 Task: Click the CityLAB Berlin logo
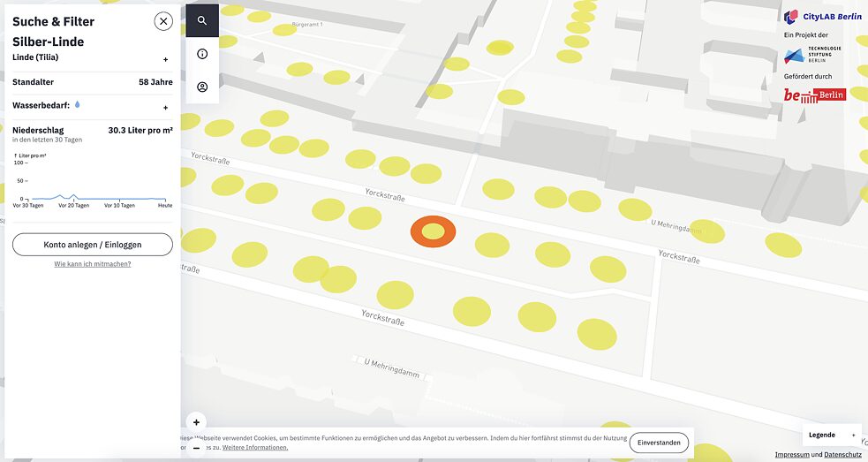[x=822, y=17]
